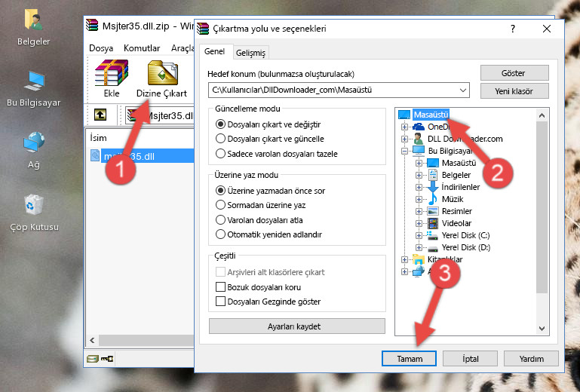The width and height of the screenshot is (580, 392).
Task: Click the Dizine Çıkart extract icon
Action: click(x=162, y=73)
